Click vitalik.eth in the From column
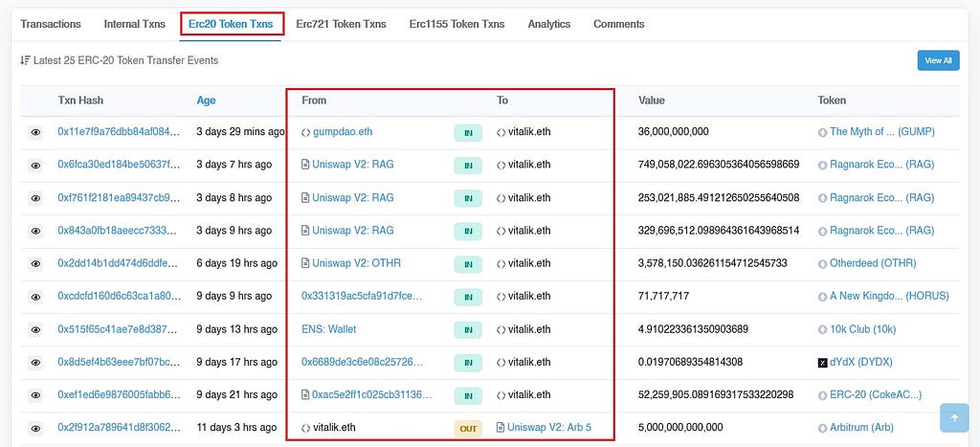This screenshot has height=447, width=980. coord(334,428)
